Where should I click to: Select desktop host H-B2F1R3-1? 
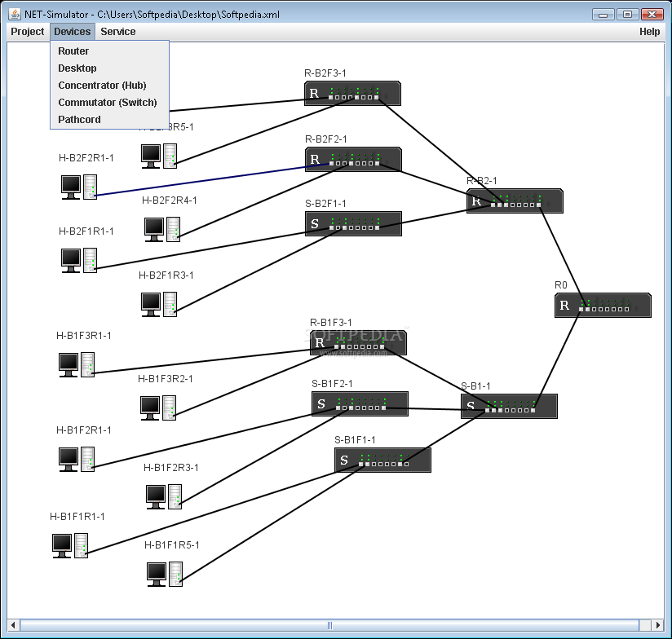point(159,305)
